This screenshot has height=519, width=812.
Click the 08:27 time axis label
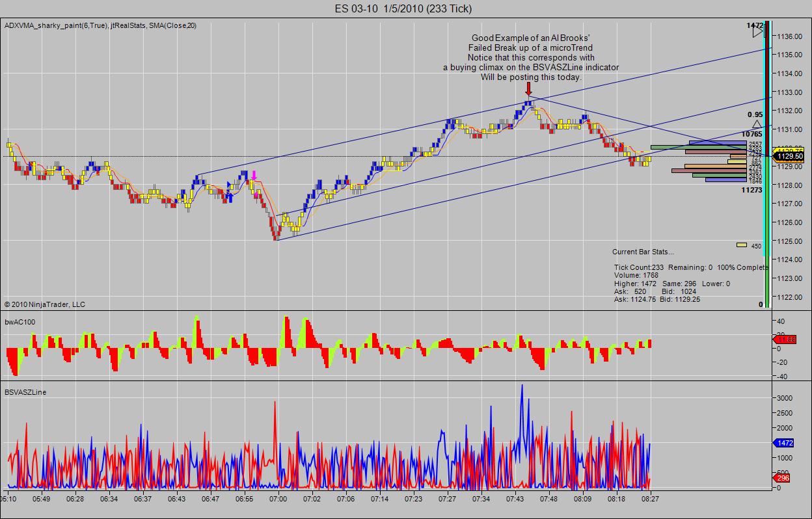pos(651,499)
